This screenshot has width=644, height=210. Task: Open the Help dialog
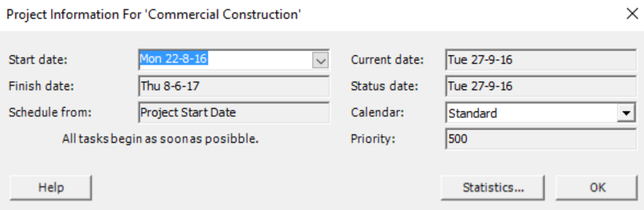click(x=51, y=187)
